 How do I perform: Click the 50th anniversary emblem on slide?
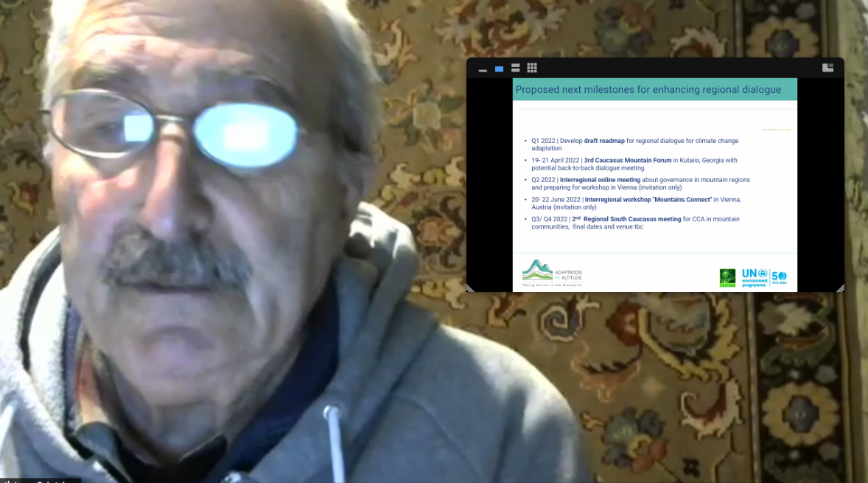coord(779,277)
